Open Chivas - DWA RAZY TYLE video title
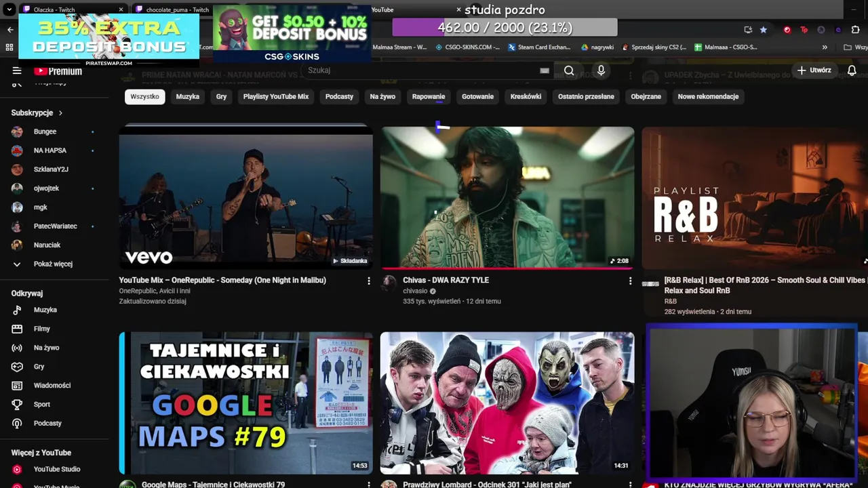Viewport: 868px width, 488px height. pyautogui.click(x=446, y=280)
